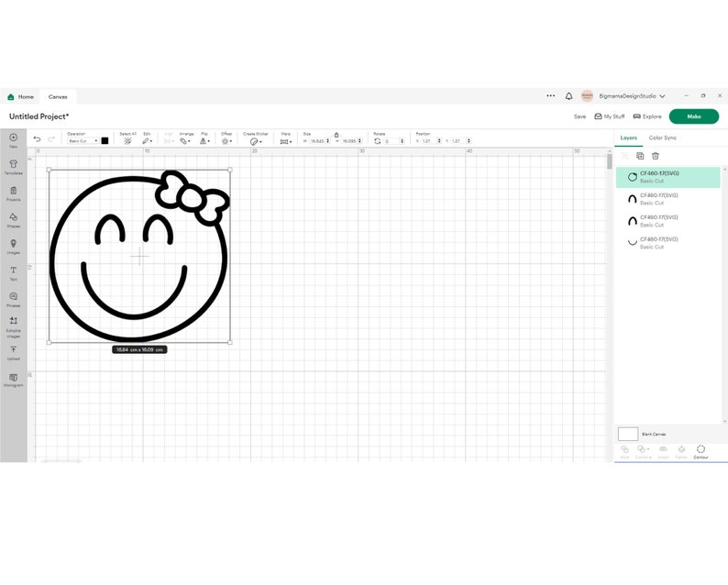Click the Select All icon
Image resolution: width=728 pixels, height=585 pixels.
(x=127, y=140)
